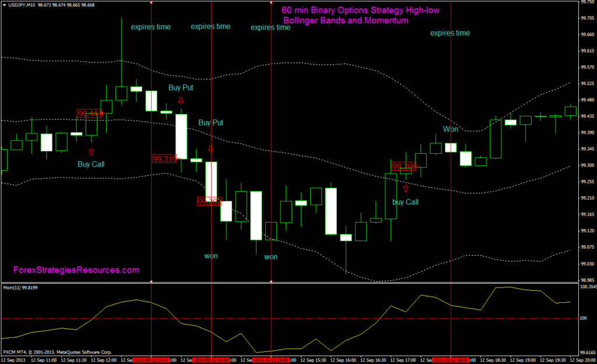Viewport: 597px width, 364px height.
Task: Click the 12 Sep 16:00 time axis label
Action: pyautogui.click(x=344, y=361)
